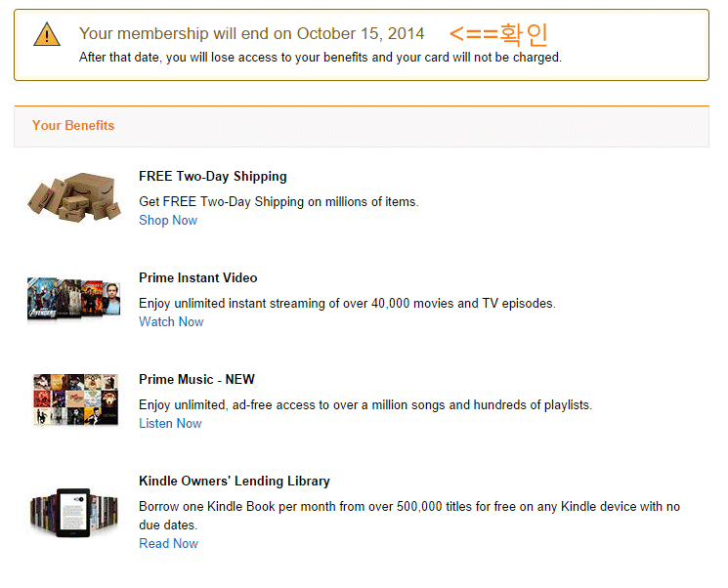
Task: Click the ad-free million songs description text
Action: (365, 405)
